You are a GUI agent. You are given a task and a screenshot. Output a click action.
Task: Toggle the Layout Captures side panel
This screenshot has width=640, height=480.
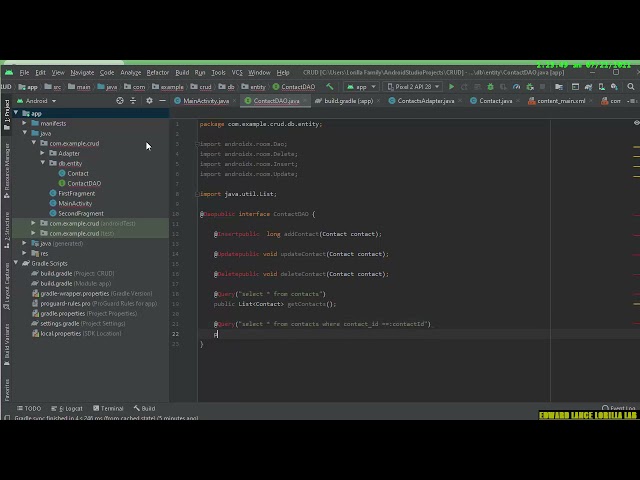pos(7,286)
